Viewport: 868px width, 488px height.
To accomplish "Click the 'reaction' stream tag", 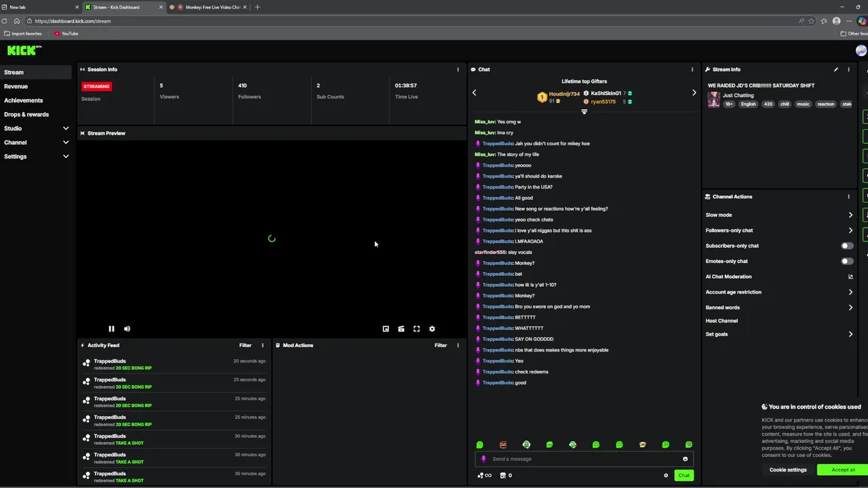I will [825, 104].
